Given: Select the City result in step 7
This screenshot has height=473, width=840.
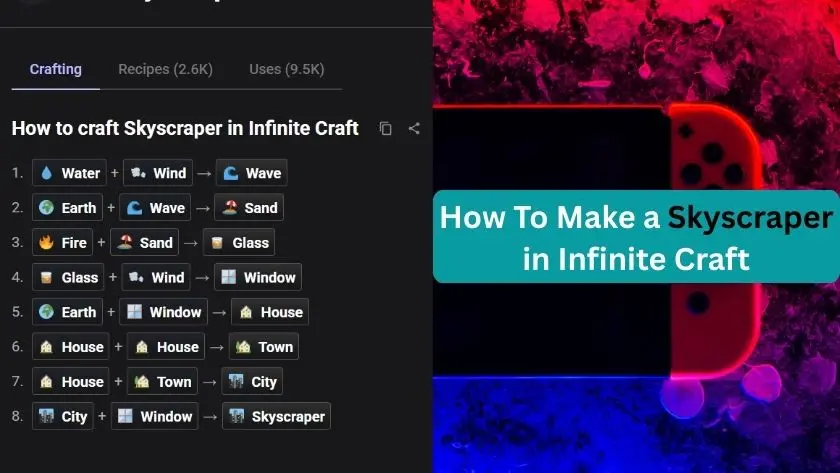Looking at the screenshot, I should (252, 381).
